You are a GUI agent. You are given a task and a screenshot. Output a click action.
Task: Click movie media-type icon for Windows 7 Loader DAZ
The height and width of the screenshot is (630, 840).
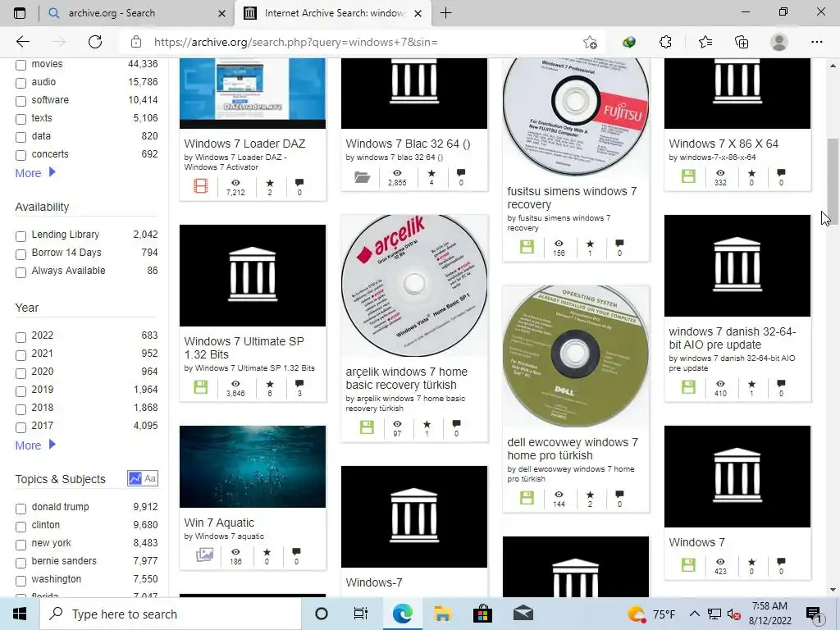[x=201, y=186]
